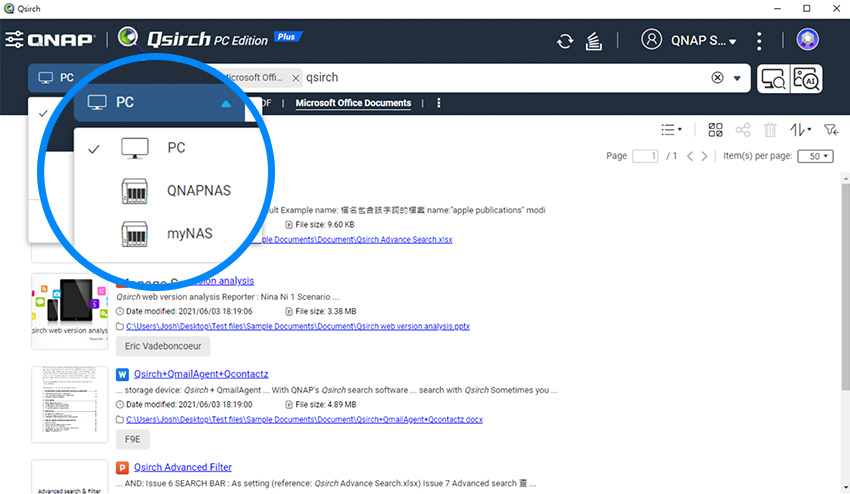Open the sort order dropdown

(x=800, y=130)
